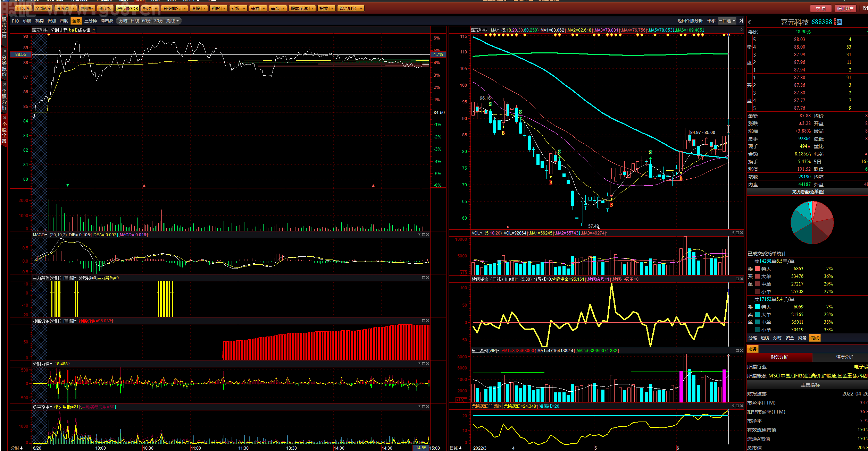Open help for the 龙腾活跃 panel
The image size is (868, 451).
coord(733,406)
